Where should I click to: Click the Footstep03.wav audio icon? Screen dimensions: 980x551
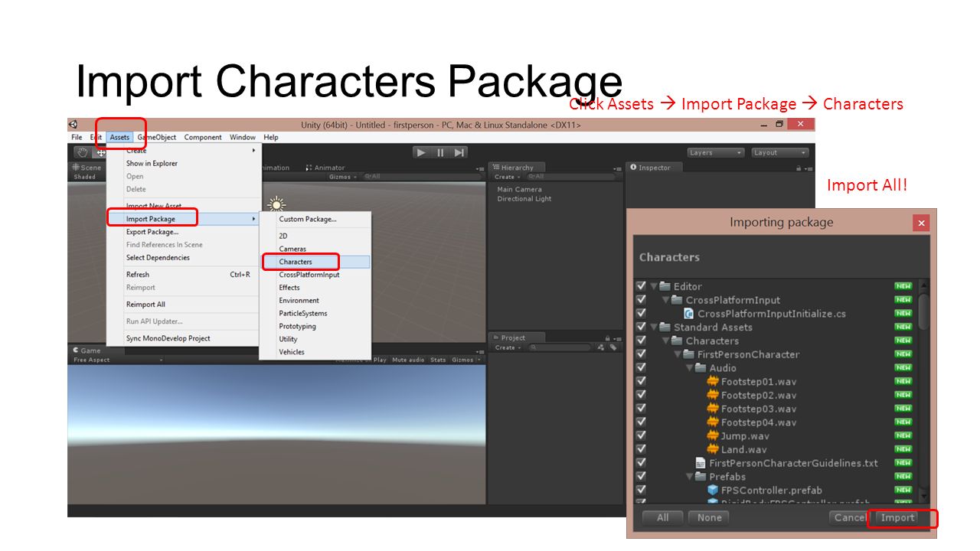coord(713,409)
